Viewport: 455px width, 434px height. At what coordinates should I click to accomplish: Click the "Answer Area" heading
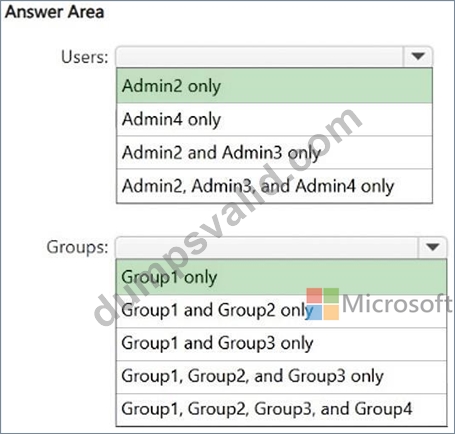[54, 12]
